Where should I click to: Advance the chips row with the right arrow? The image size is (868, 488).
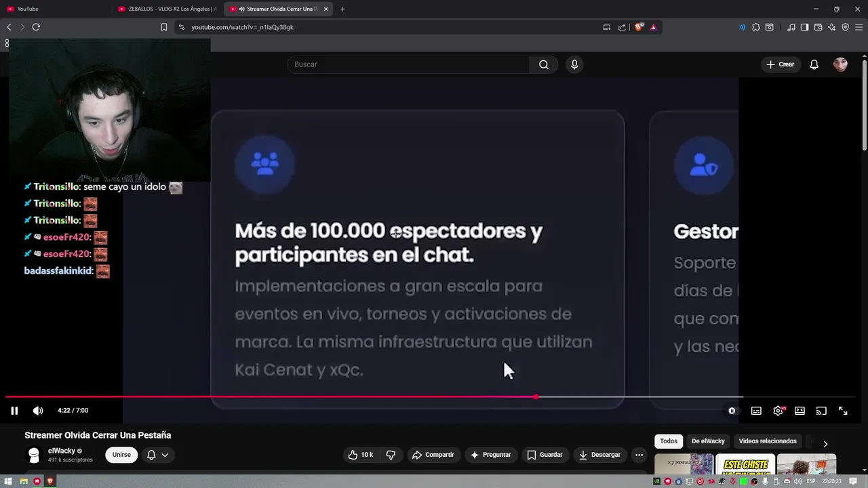[x=825, y=444]
